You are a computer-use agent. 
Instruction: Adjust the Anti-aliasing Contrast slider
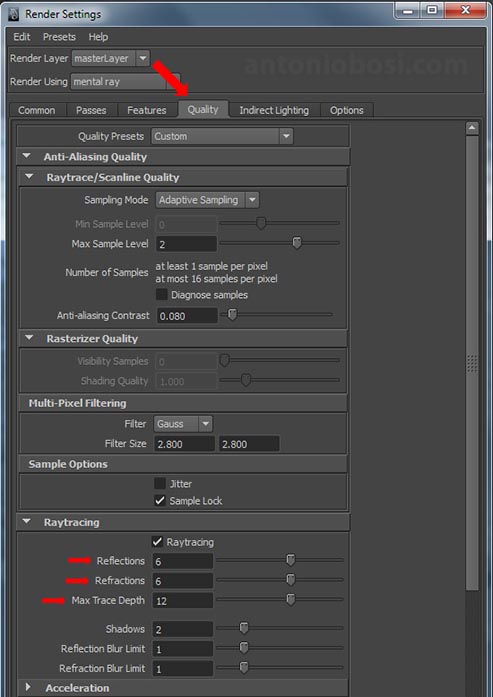coord(232,315)
